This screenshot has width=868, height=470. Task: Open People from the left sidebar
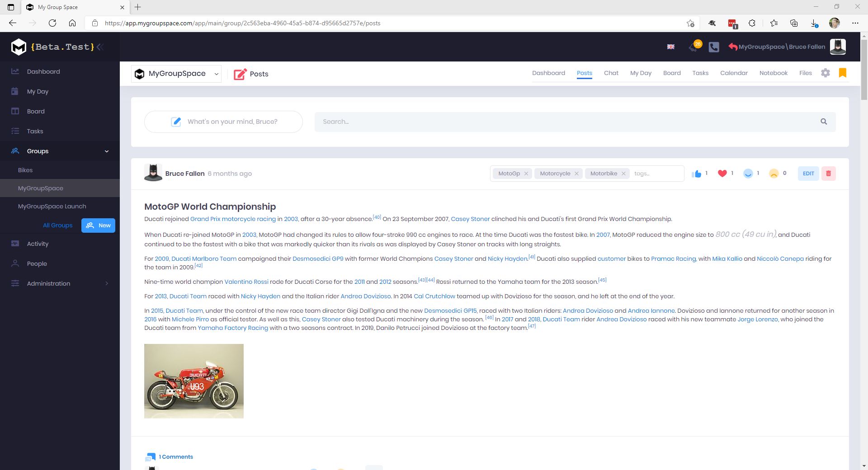(x=60, y=263)
